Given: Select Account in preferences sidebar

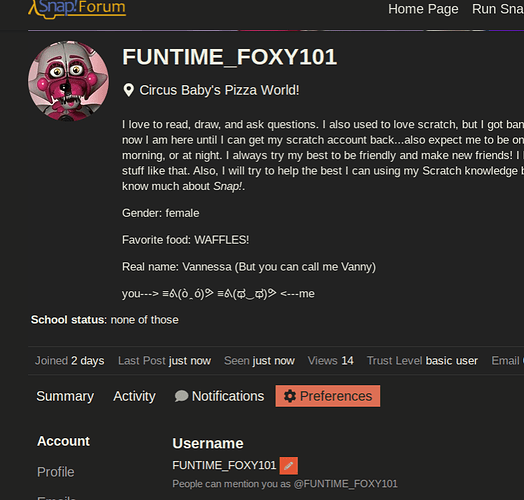Looking at the screenshot, I should [x=63, y=441].
